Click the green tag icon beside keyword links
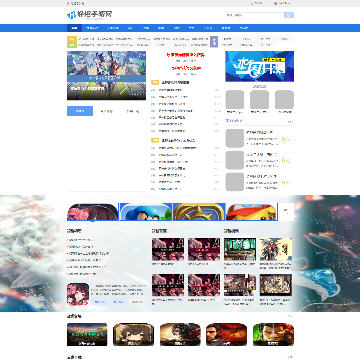Screen dimensions: 360x360 [72, 45]
